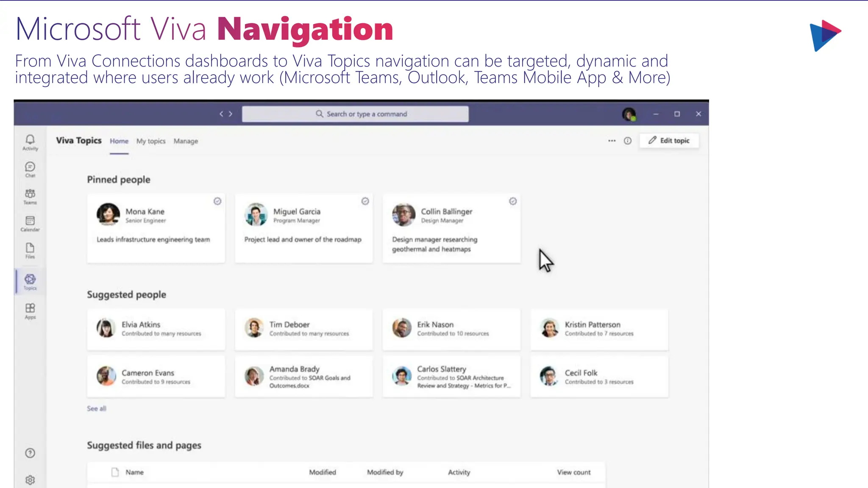This screenshot has width=868, height=488.
Task: Switch to the My topics tab
Action: (151, 141)
